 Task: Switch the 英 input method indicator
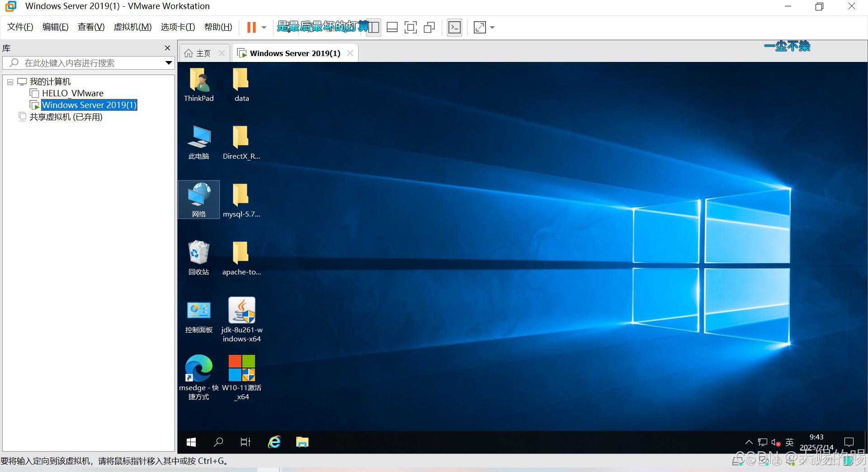point(790,442)
